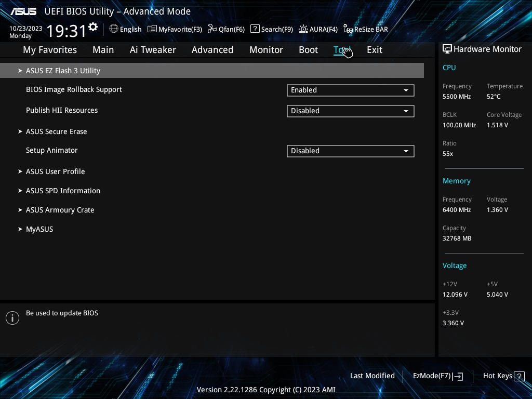Click Setup Animator label

point(52,150)
